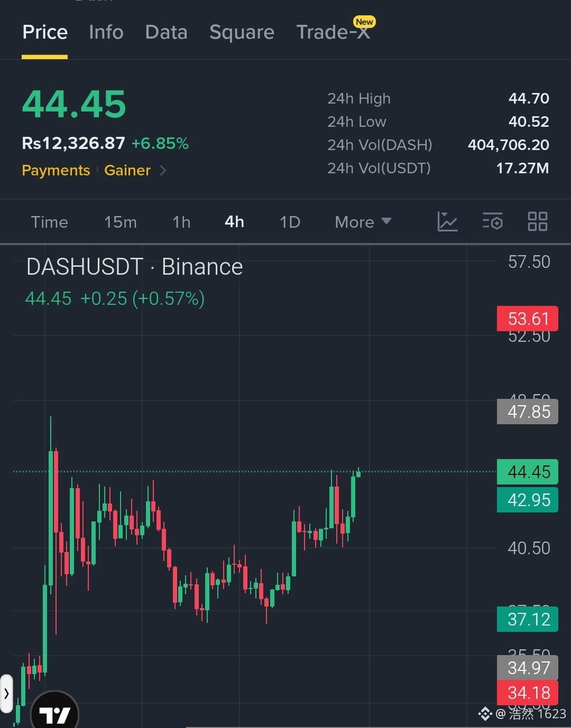Click the 42.95 price label
The width and height of the screenshot is (571, 728).
click(x=528, y=500)
